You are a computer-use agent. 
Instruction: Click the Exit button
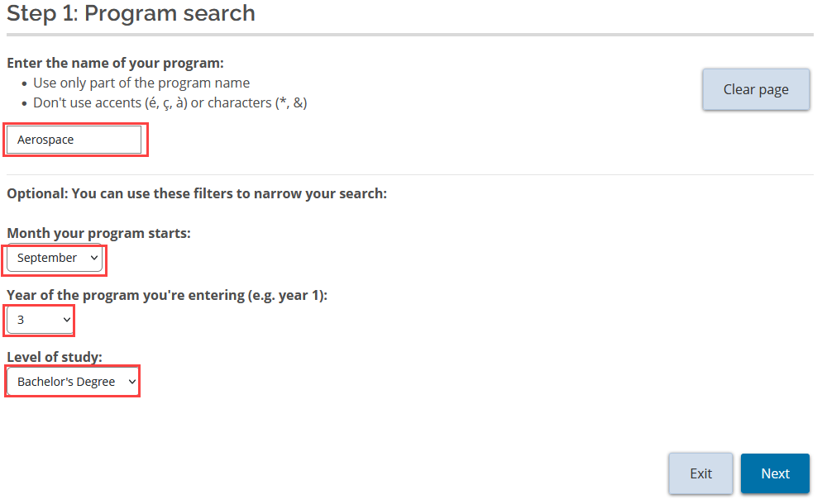coord(700,473)
